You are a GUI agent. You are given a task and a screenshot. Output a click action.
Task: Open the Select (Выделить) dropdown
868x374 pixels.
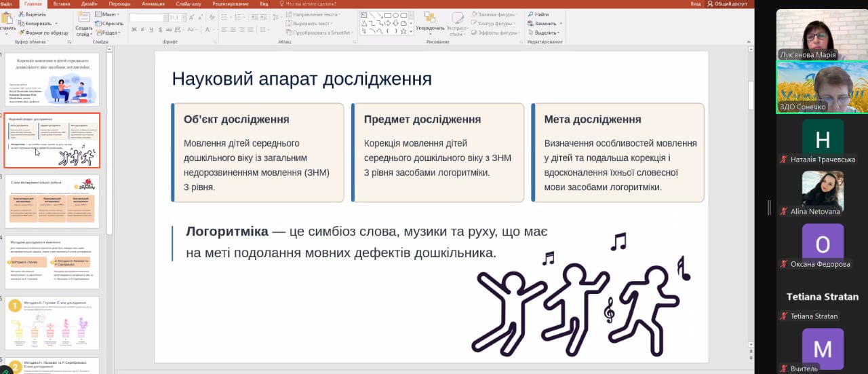tap(546, 33)
